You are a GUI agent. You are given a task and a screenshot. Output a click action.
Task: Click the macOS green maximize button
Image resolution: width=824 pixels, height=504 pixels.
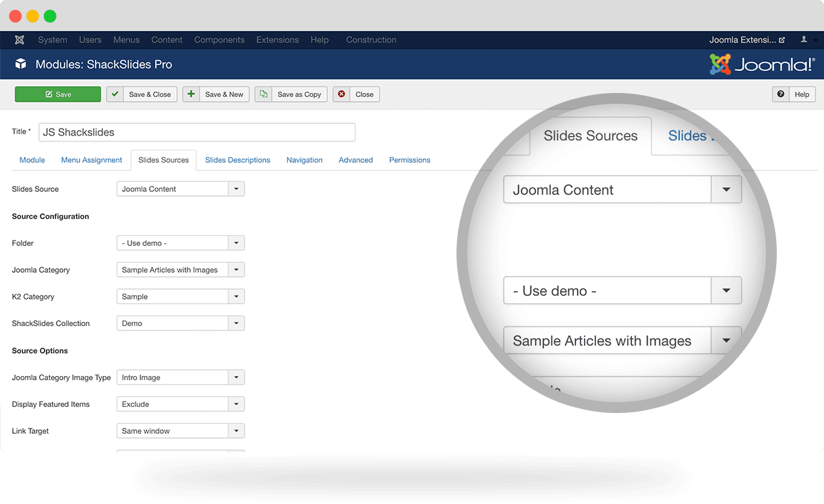(50, 16)
